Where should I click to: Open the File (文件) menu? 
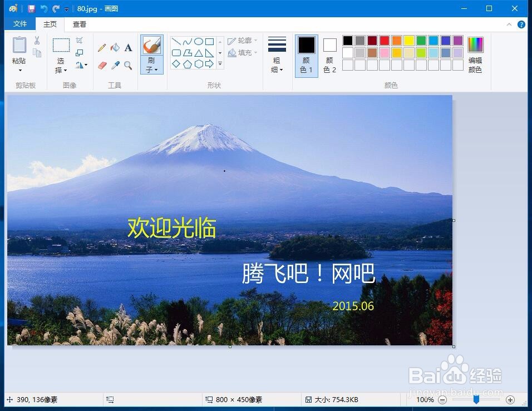click(20, 24)
